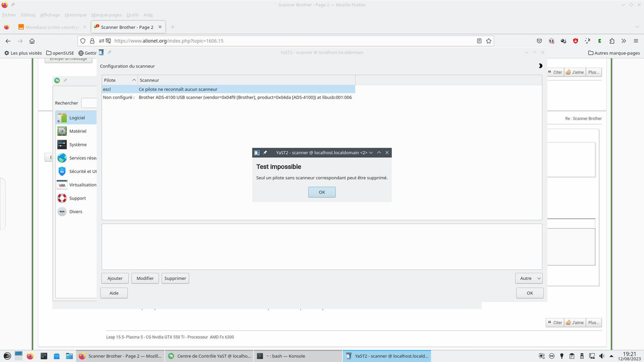Click the Supprimer button
The height and width of the screenshot is (362, 644).
tap(175, 278)
